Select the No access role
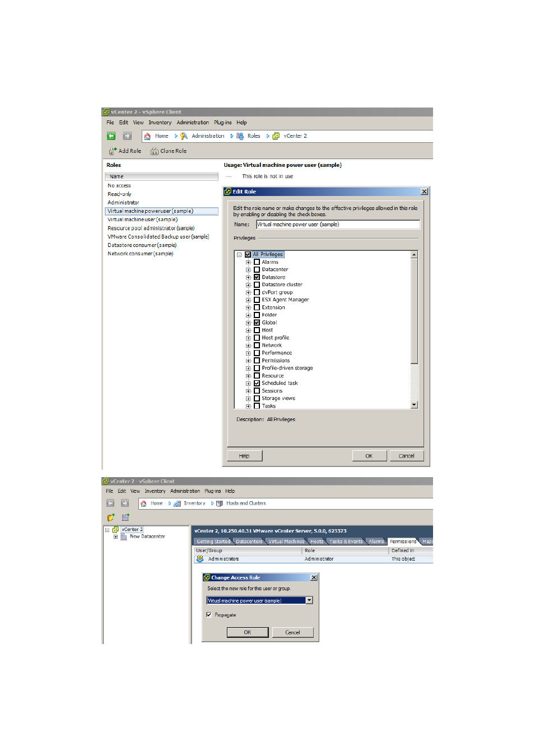 (x=119, y=186)
